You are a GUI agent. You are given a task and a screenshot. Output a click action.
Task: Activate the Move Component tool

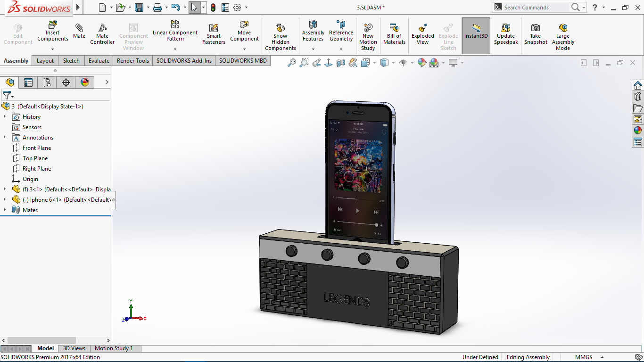point(244,31)
